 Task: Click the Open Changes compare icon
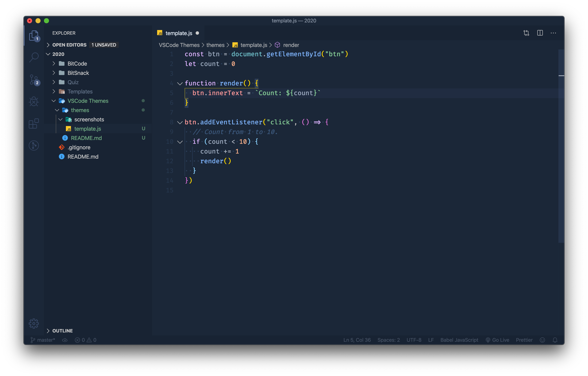[526, 33]
